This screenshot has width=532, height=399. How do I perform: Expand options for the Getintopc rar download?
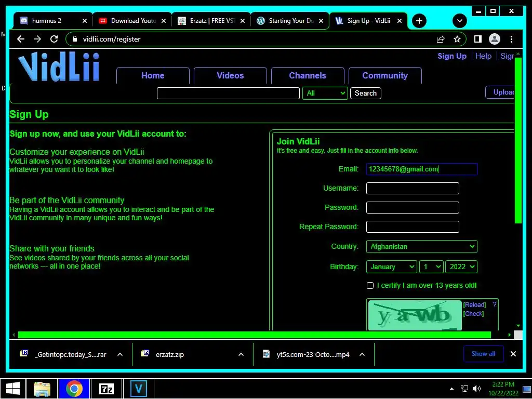click(x=120, y=354)
